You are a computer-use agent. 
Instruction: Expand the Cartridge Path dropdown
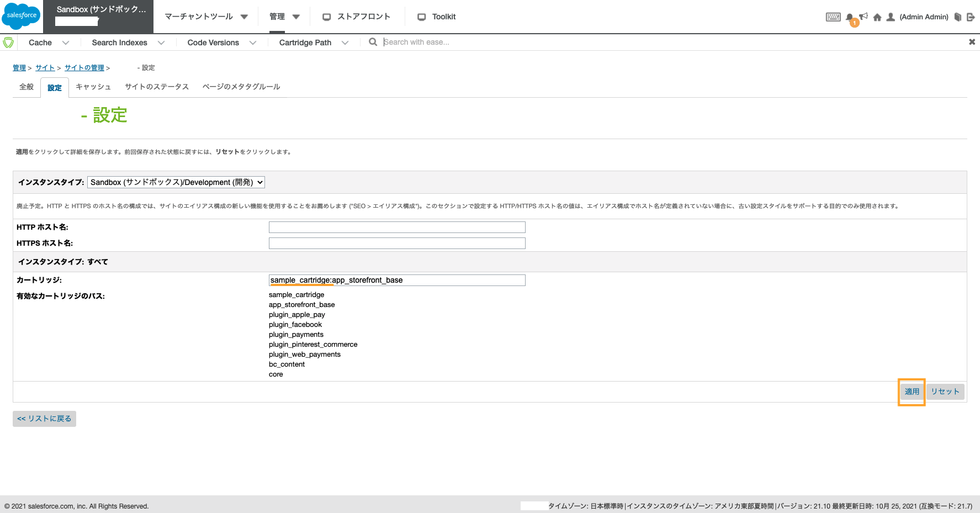312,42
